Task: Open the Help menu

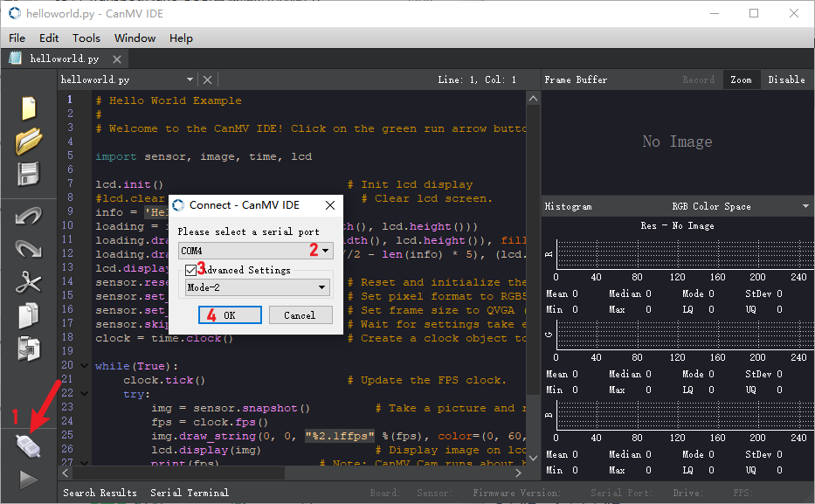Action: [x=181, y=38]
